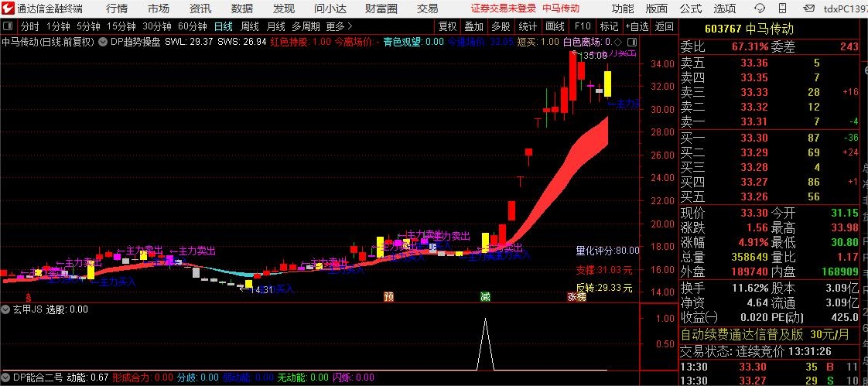Click the 14.31 low price label on chart

261,289
